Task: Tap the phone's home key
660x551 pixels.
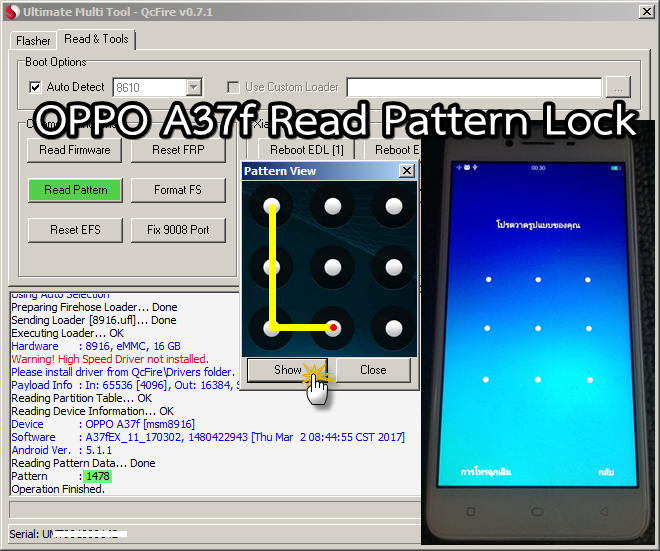Action: [537, 512]
